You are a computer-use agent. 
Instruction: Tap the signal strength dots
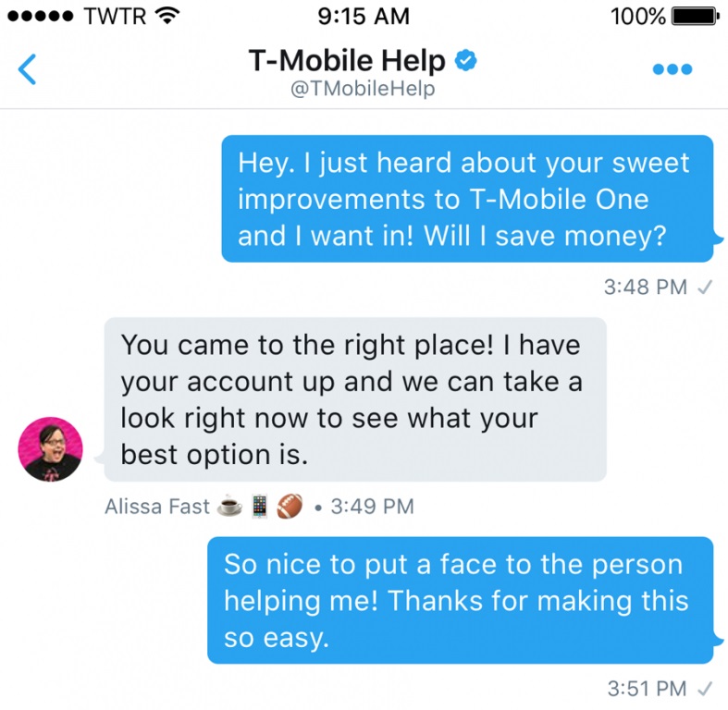click(41, 17)
